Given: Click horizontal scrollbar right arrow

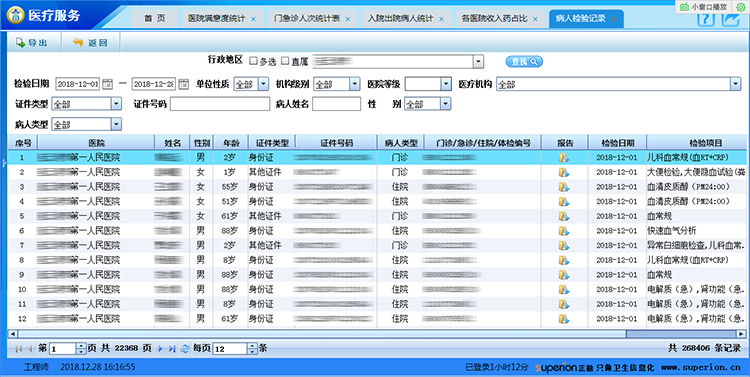Looking at the screenshot, I should point(741,334).
